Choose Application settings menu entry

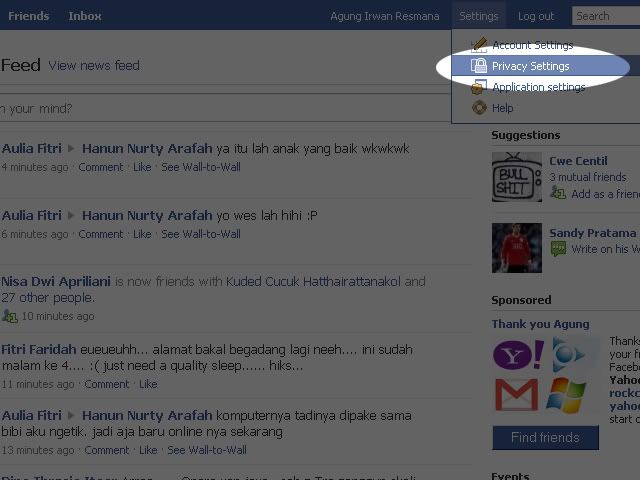pyautogui.click(x=538, y=87)
